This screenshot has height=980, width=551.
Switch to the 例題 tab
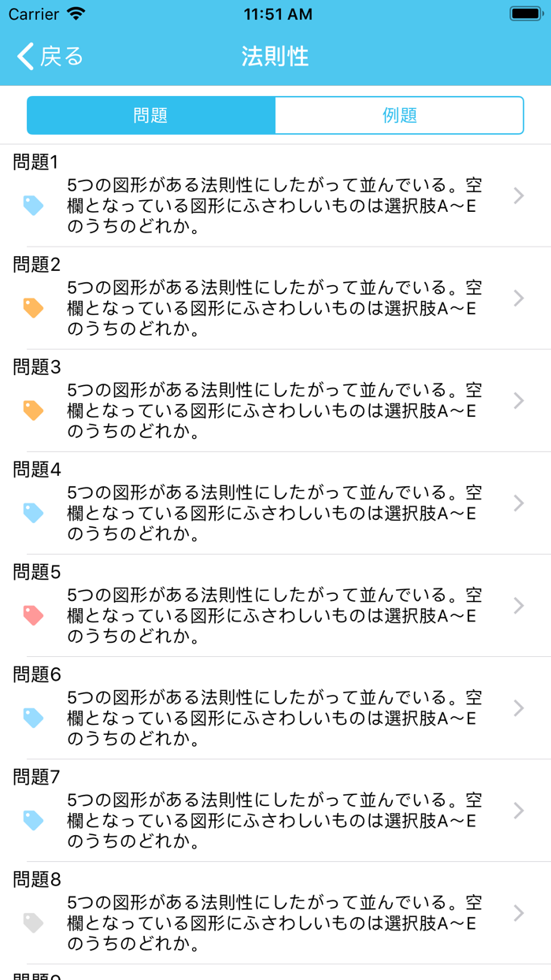coord(399,115)
